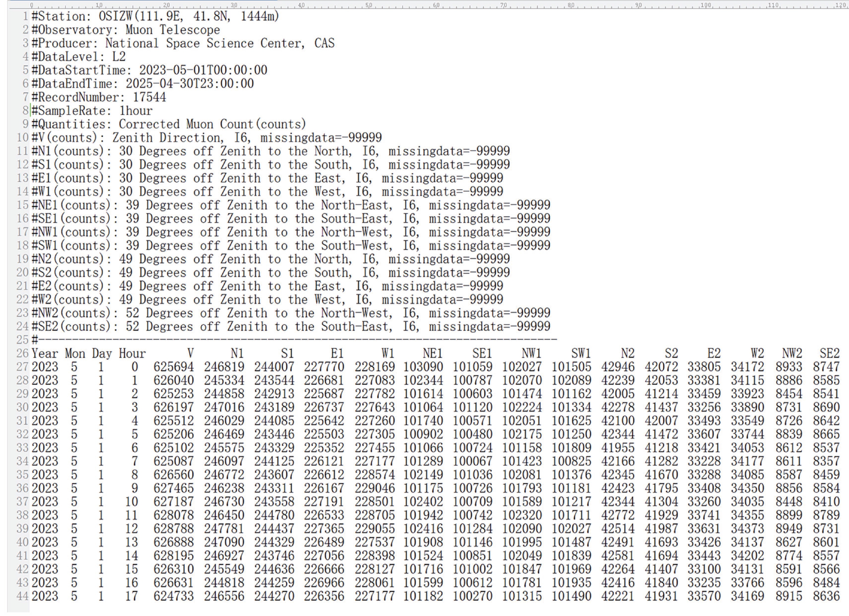Click the 50 mark on the column ruler
This screenshot has height=616, width=849.
click(369, 5)
